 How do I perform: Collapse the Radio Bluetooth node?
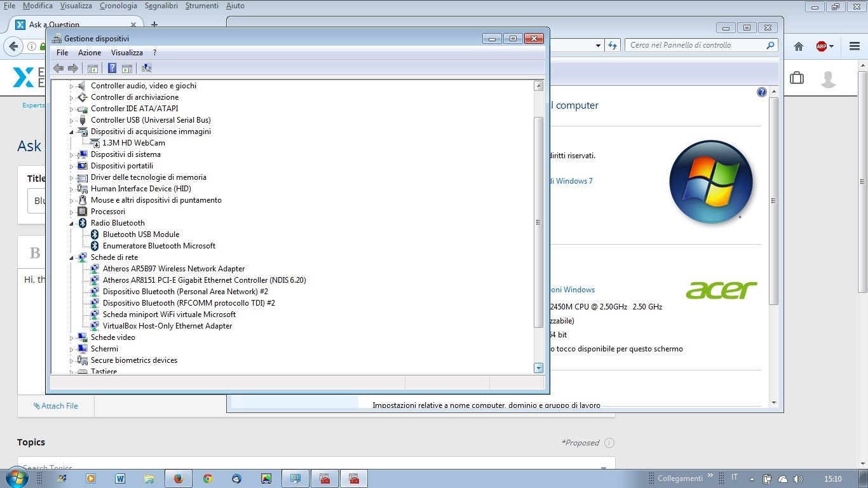pos(72,223)
